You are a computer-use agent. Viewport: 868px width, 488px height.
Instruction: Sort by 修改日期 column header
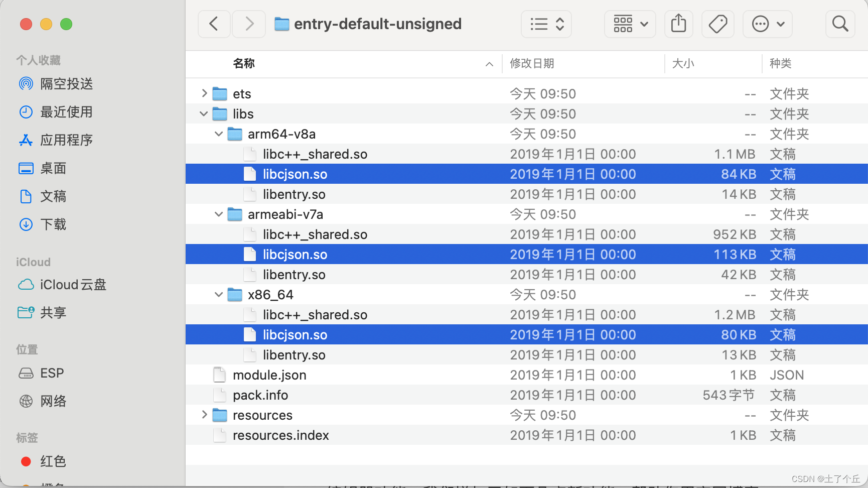(532, 64)
